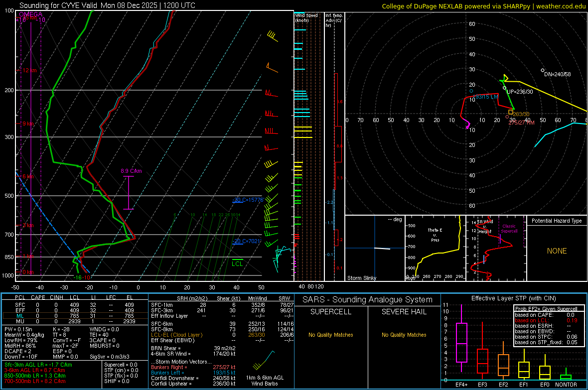Viewport: 588px width, 390px height.
Task: Select the SFC parcel row
Action: point(75,305)
